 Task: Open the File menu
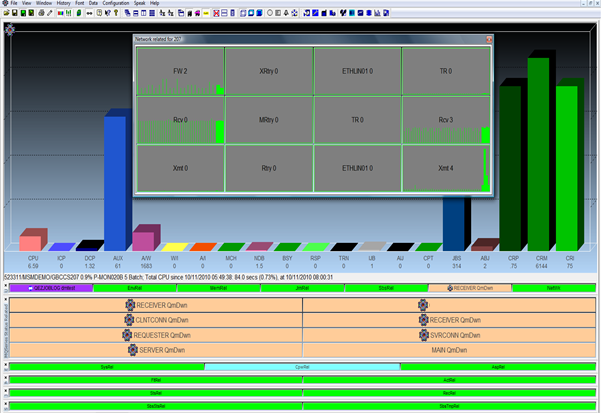pyautogui.click(x=14, y=4)
